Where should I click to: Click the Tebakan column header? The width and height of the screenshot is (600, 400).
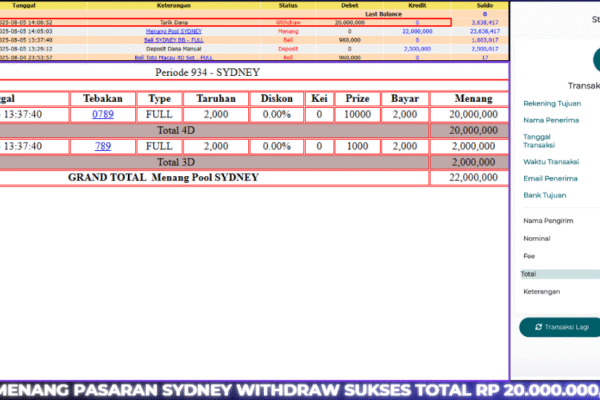tap(103, 99)
